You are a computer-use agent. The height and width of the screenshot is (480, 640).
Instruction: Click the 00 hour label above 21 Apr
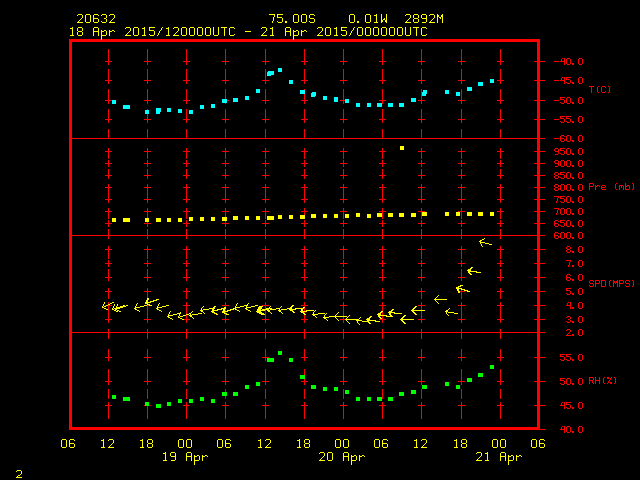coord(499,444)
